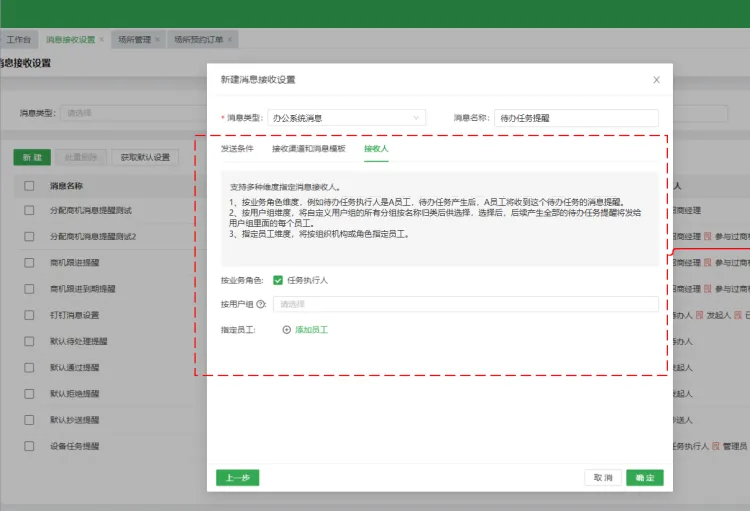Toggle the select-all checkbox beside 消息名称

(29, 186)
